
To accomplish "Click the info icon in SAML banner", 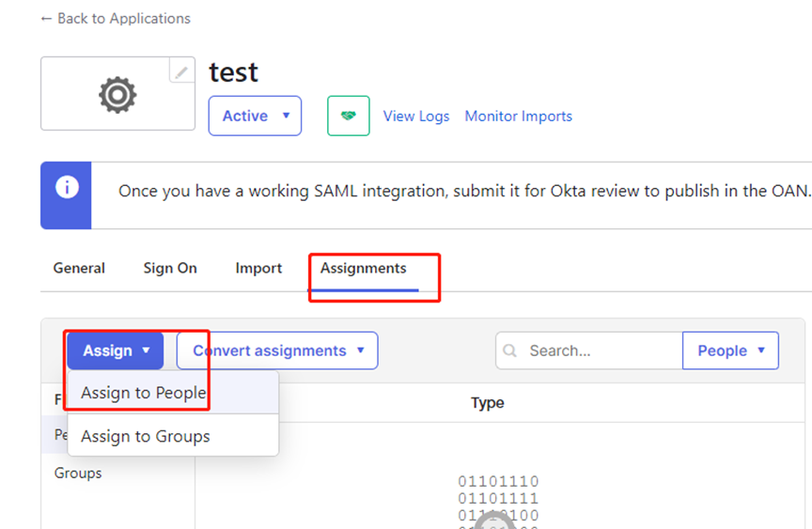I will tap(67, 187).
